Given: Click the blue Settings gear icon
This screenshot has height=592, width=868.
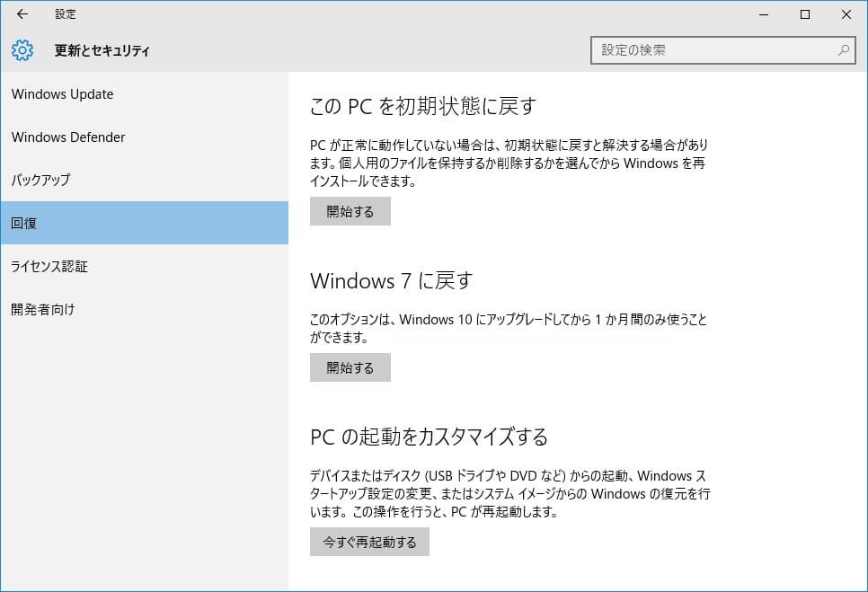Looking at the screenshot, I should point(21,50).
